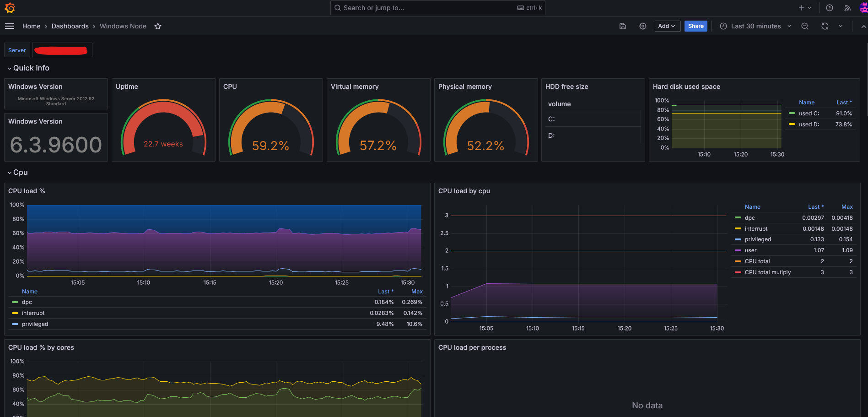Click the plus new item icon
868x417 pixels.
pos(801,8)
